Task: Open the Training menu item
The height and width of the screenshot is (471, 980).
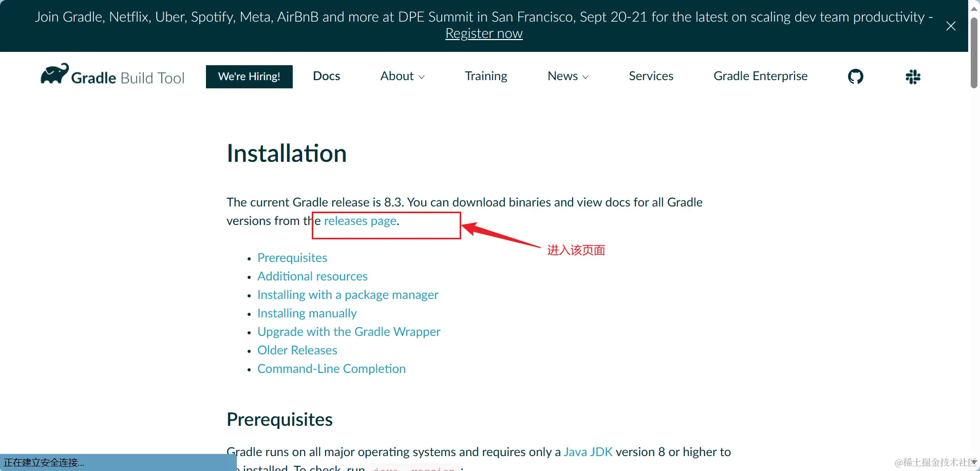Action: point(486,76)
